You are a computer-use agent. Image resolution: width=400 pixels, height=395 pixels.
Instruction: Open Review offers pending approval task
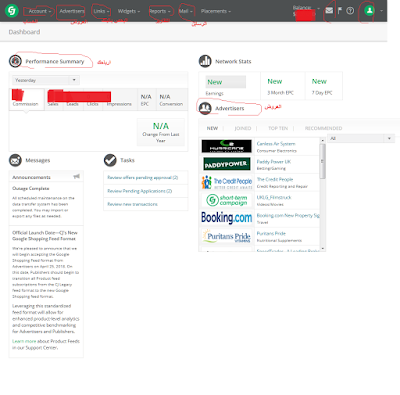(x=142, y=178)
